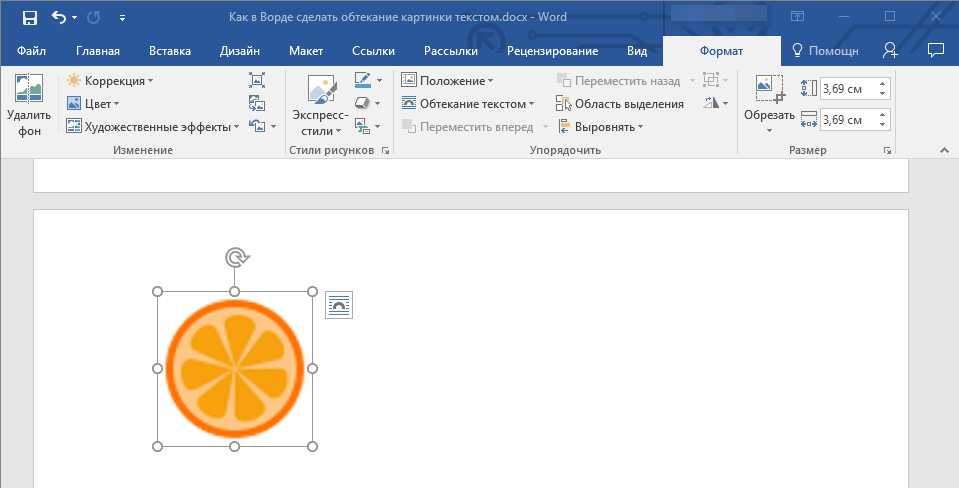The width and height of the screenshot is (959, 488).
Task: Open the Рецензирование ribbon tab
Action: 552,51
